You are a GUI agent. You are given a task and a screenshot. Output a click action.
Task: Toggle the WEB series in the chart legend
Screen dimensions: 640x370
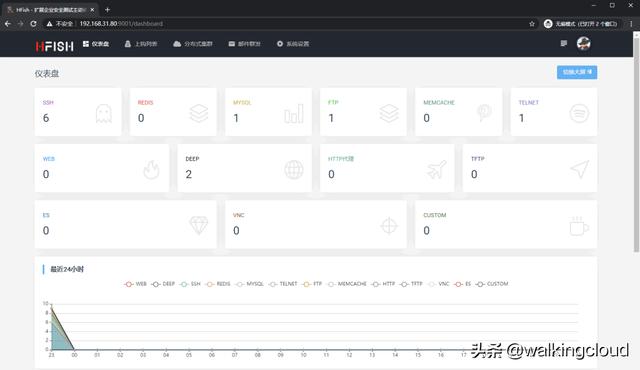(x=135, y=284)
